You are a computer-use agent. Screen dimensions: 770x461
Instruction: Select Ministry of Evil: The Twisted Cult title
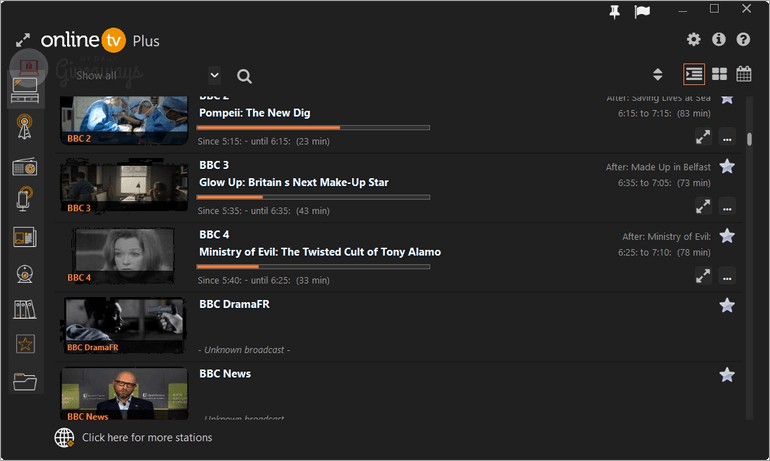click(320, 252)
